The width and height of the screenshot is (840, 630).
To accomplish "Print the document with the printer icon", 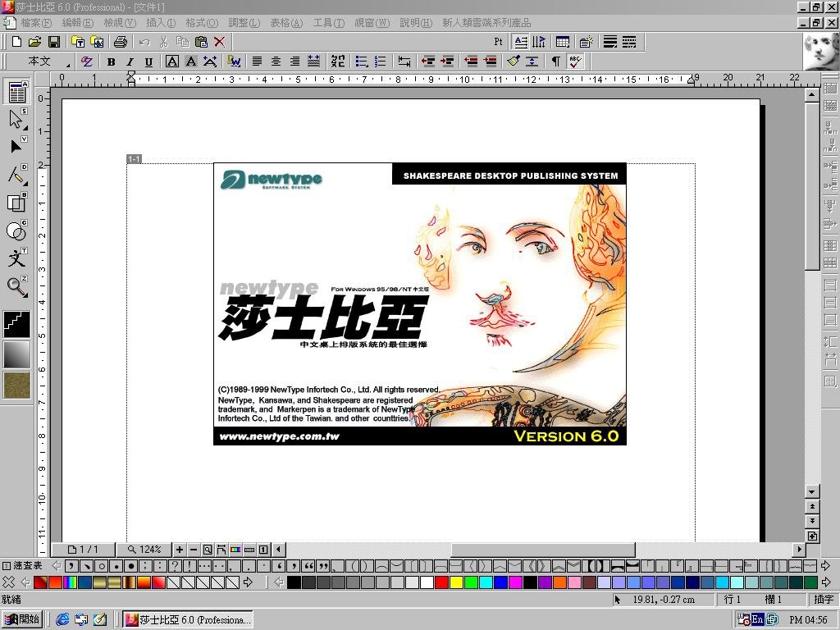I will pyautogui.click(x=121, y=42).
